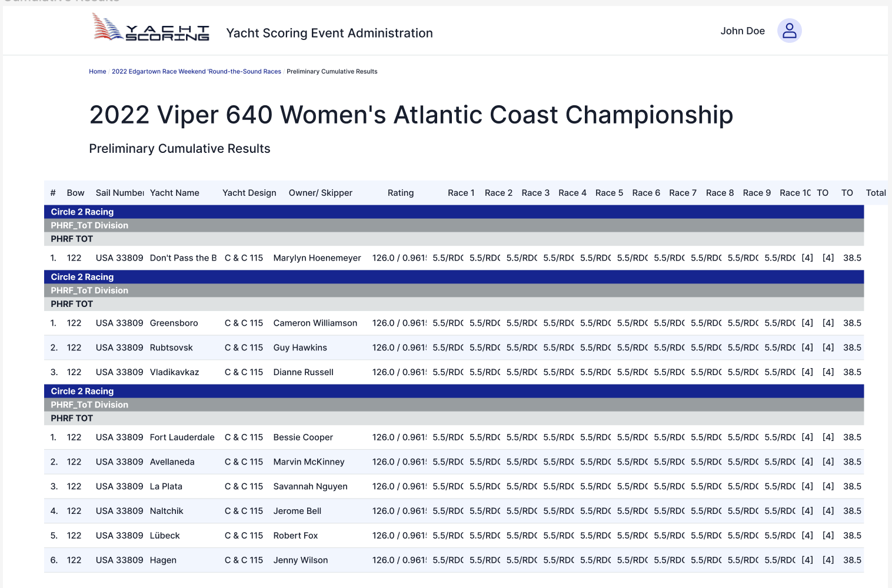Click skipper Marylyn Hoenemeyer's name
The image size is (892, 588).
tap(317, 258)
